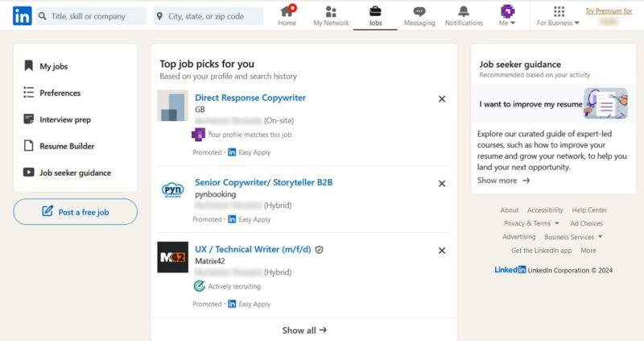The height and width of the screenshot is (341, 644).
Task: Click Show more in guidance panel
Action: click(x=503, y=181)
